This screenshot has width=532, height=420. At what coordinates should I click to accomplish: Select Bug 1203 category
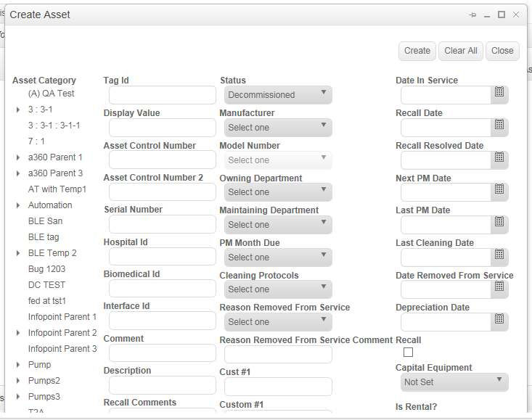(x=47, y=269)
